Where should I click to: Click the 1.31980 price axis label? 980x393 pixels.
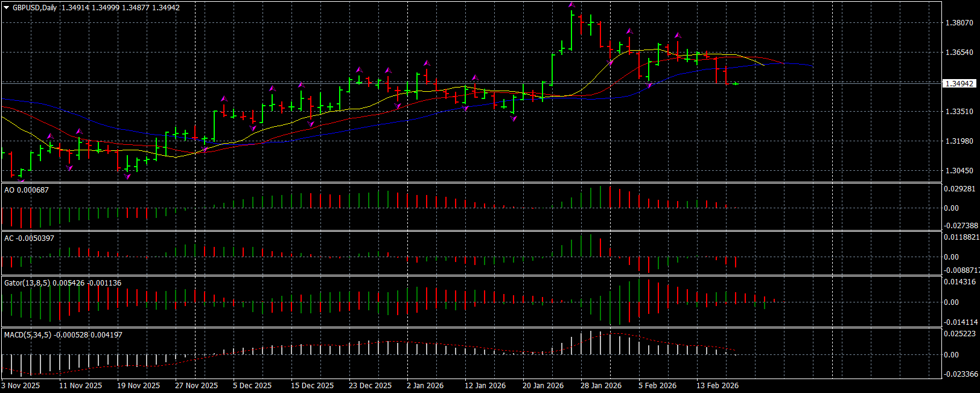tap(959, 141)
